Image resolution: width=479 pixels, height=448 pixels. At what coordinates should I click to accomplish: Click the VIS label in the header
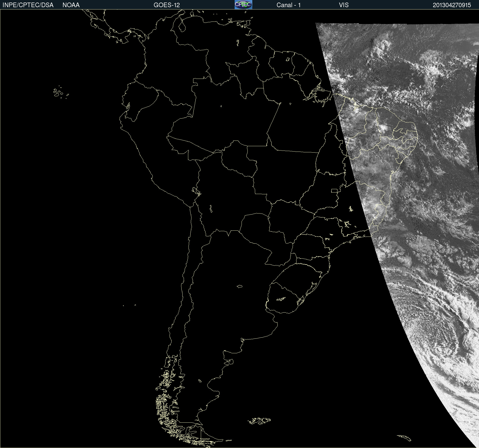click(x=344, y=5)
